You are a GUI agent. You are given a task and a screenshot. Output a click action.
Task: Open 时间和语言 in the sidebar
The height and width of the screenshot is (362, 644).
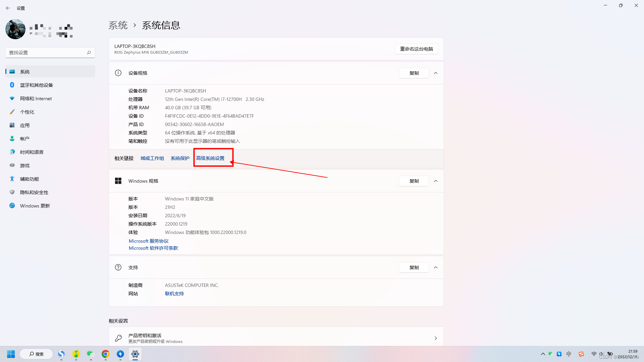pos(50,152)
